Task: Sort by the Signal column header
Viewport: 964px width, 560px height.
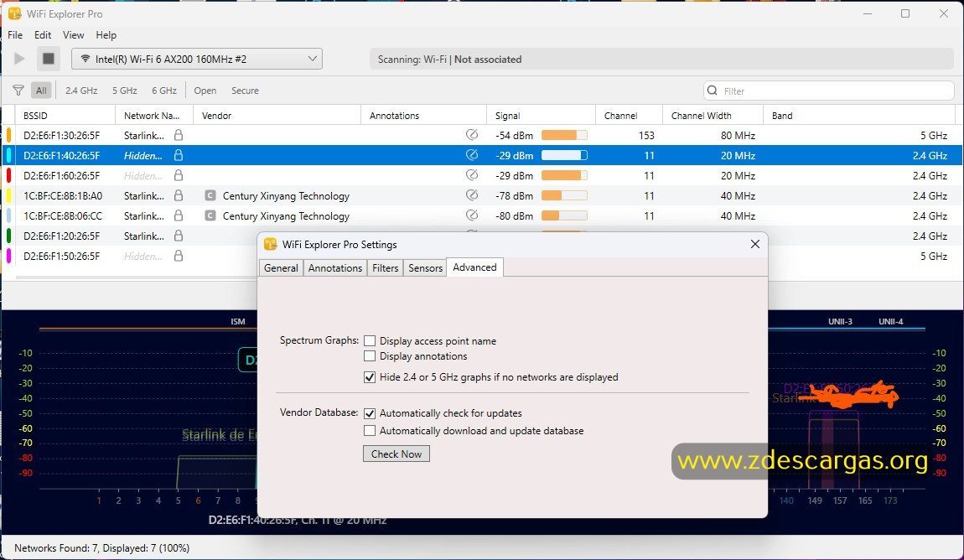Action: click(541, 116)
